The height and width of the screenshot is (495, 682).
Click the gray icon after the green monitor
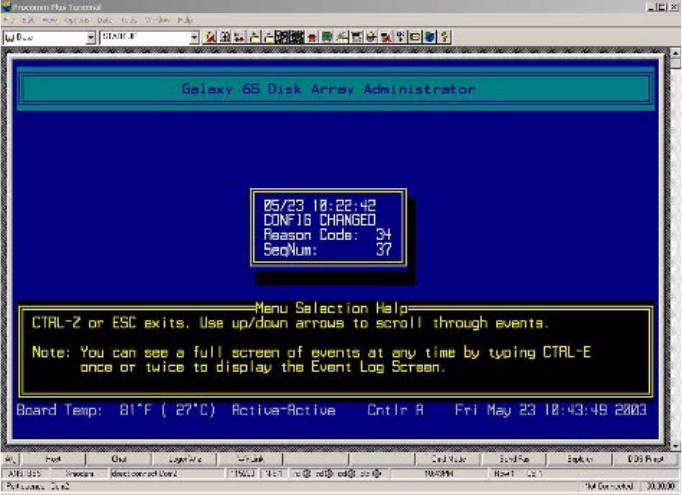pos(342,37)
